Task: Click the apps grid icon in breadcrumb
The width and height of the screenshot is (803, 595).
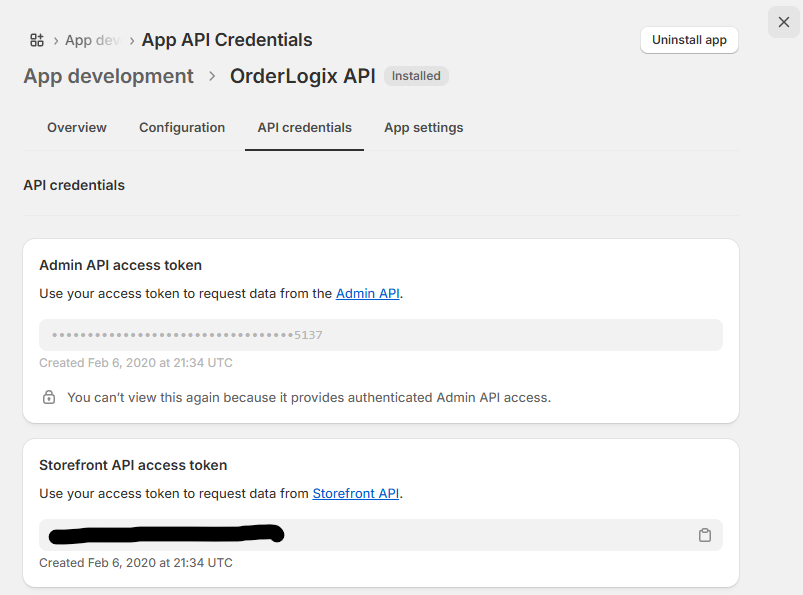Action: tap(37, 40)
